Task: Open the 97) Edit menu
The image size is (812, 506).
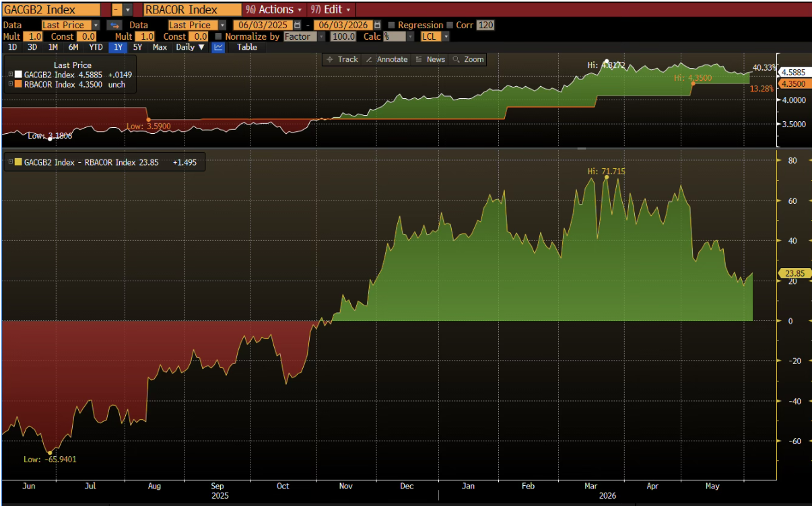Action: coord(332,9)
